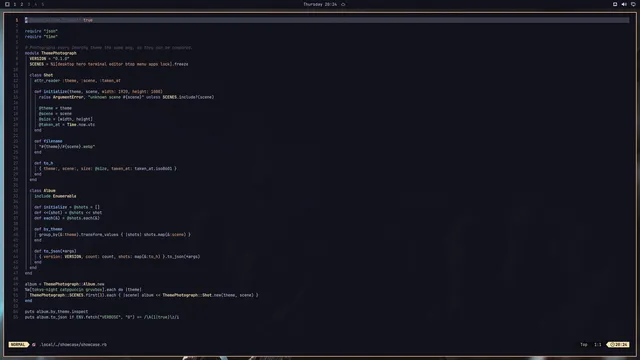
Task: Click the SCENES constant definition line
Action: [x=109, y=64]
